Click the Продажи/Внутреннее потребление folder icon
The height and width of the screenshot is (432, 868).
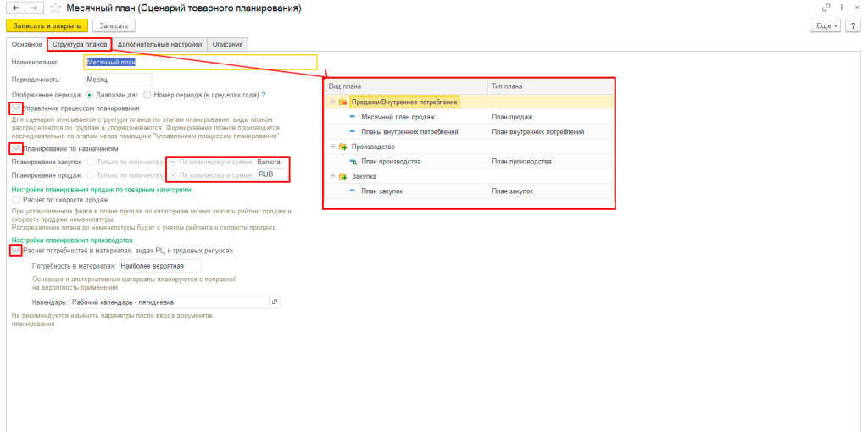[342, 102]
